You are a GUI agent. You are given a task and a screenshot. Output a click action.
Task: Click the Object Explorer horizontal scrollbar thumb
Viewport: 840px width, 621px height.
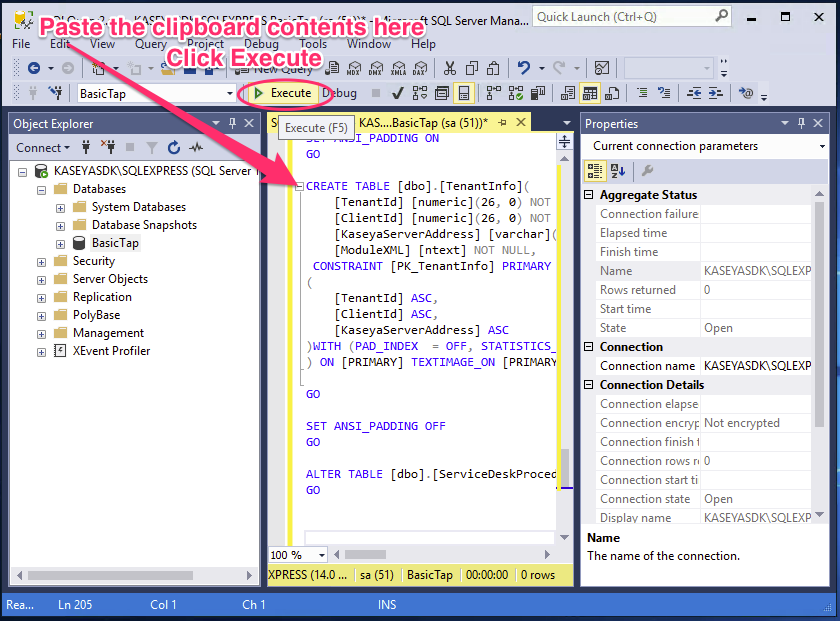pos(110,575)
